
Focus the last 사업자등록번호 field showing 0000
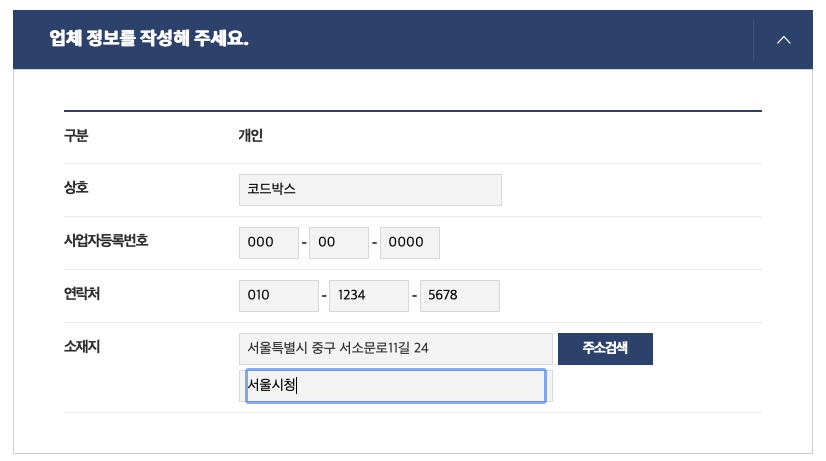pyautogui.click(x=409, y=243)
